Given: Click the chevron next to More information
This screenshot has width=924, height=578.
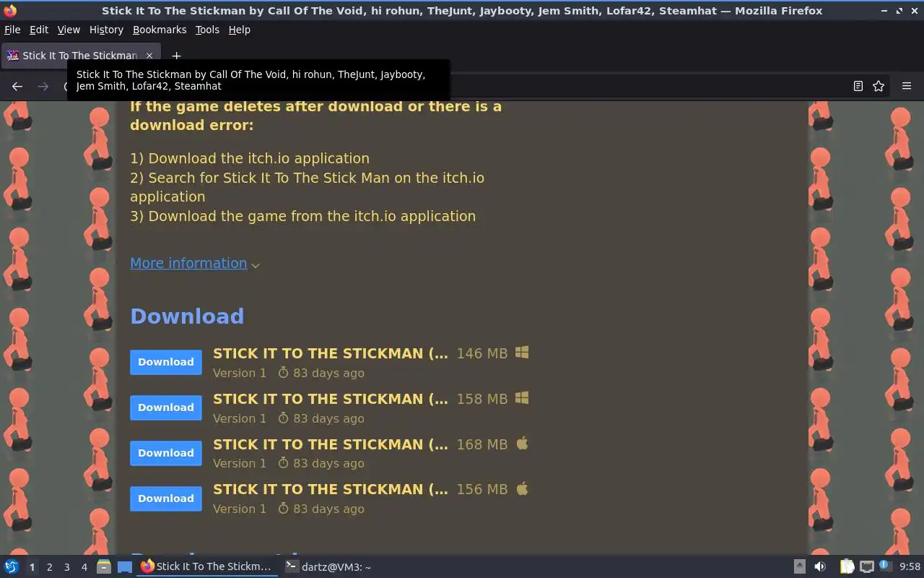Looking at the screenshot, I should click(256, 265).
